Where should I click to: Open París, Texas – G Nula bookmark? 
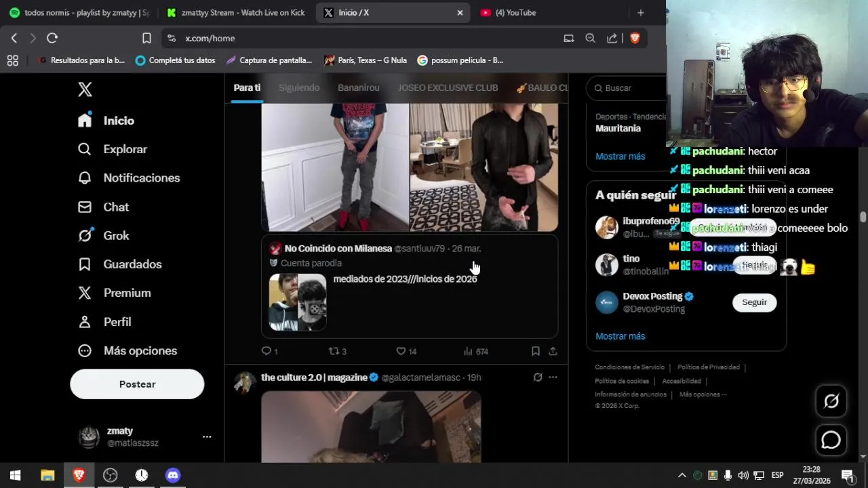[366, 60]
